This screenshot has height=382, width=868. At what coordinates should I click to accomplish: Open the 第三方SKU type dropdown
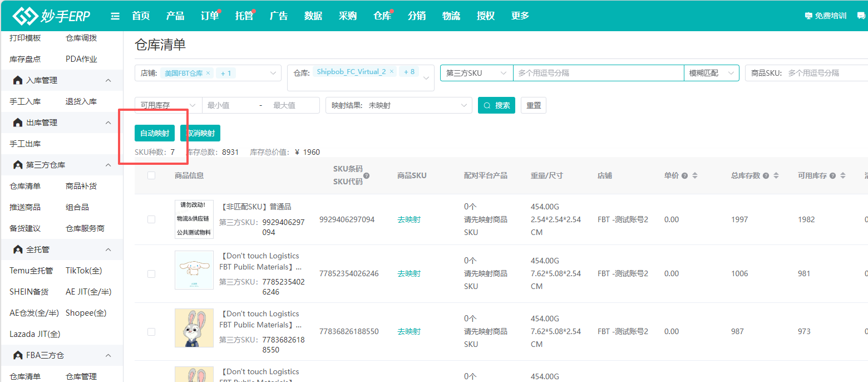click(x=477, y=73)
